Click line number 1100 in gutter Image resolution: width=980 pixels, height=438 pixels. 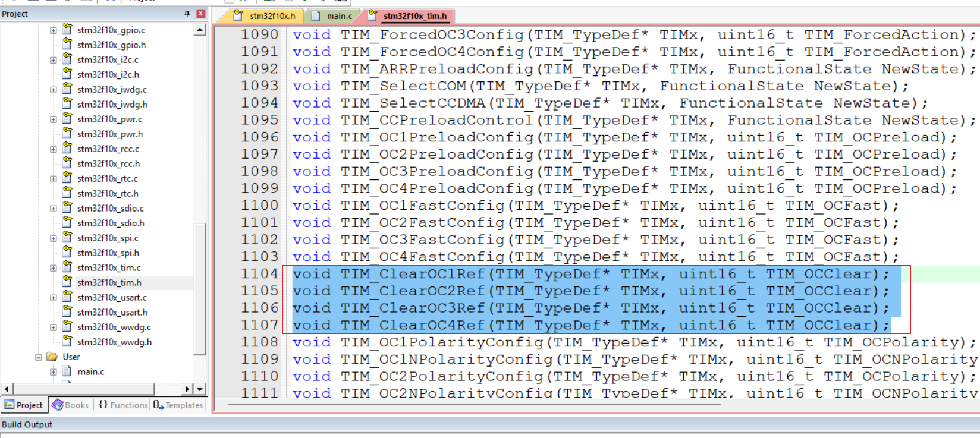259,206
